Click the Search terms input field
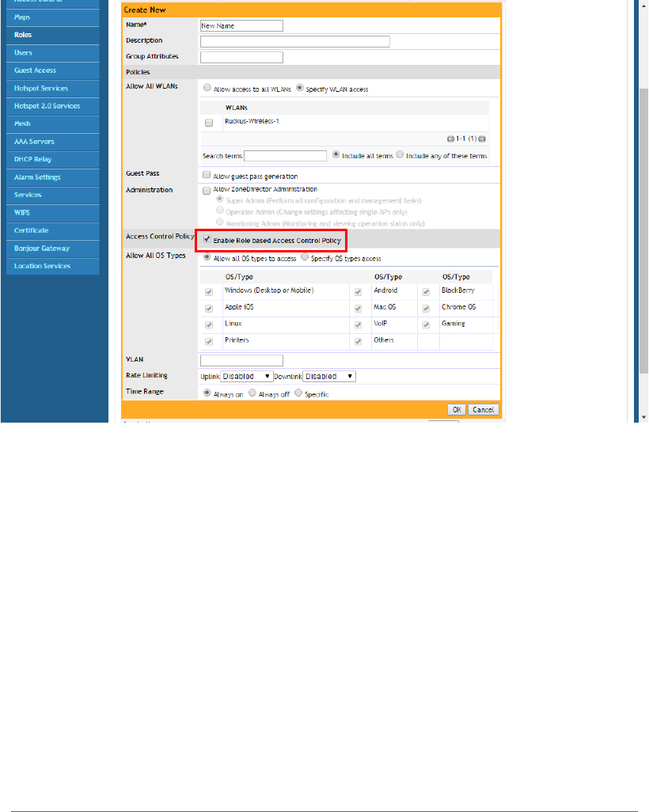 pos(286,156)
